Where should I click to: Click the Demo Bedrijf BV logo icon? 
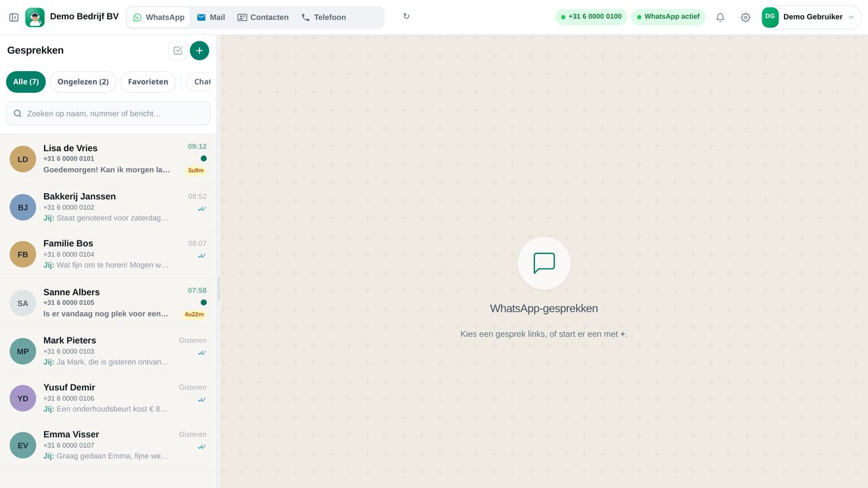35,18
